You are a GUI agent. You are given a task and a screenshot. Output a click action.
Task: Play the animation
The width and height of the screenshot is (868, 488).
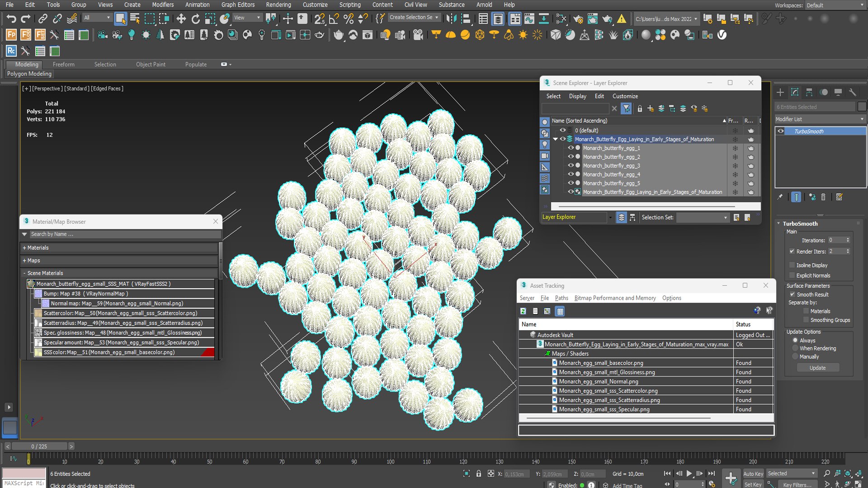(689, 474)
